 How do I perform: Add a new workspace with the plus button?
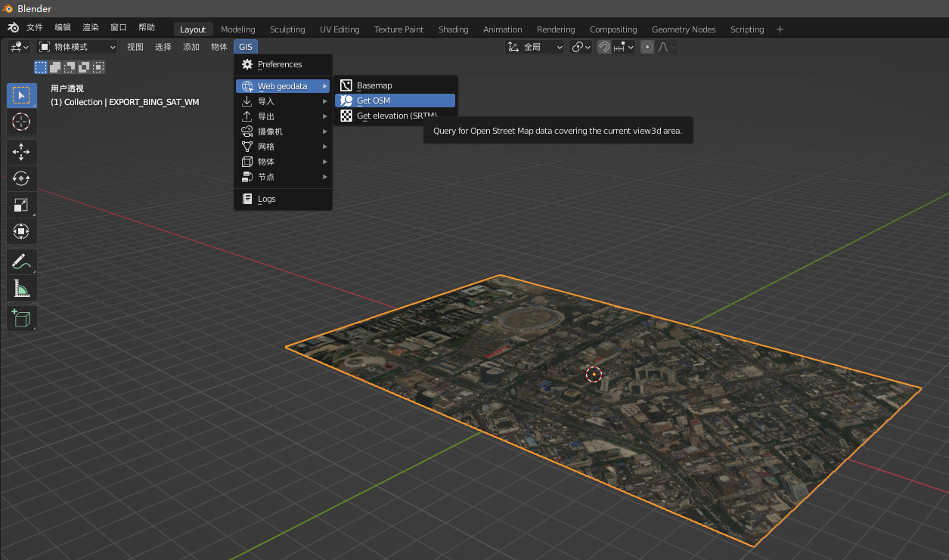(780, 29)
